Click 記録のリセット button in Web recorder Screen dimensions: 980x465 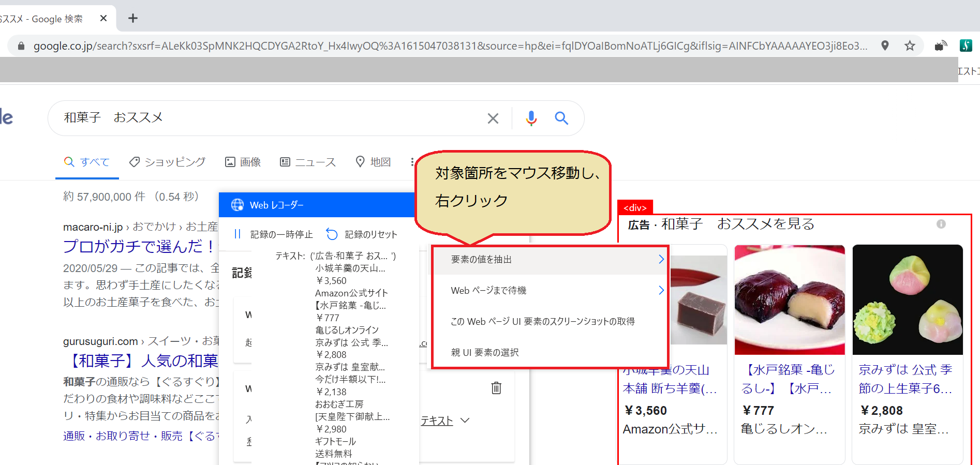(362, 235)
